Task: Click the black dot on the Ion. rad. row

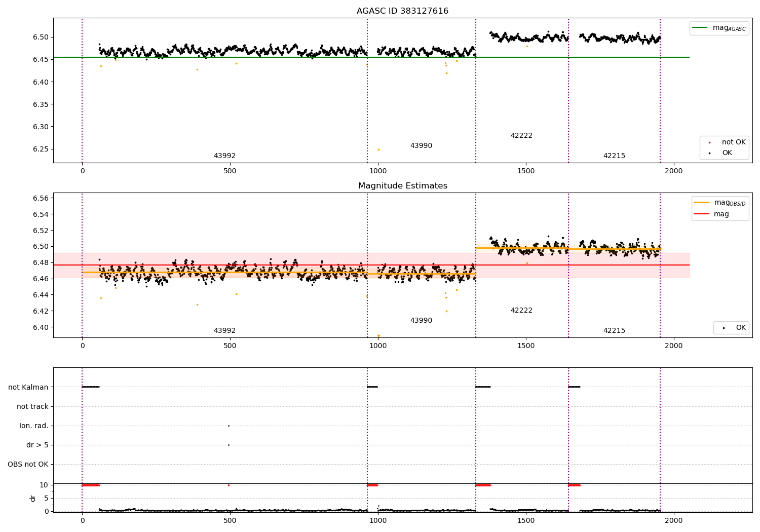Action: [x=229, y=426]
